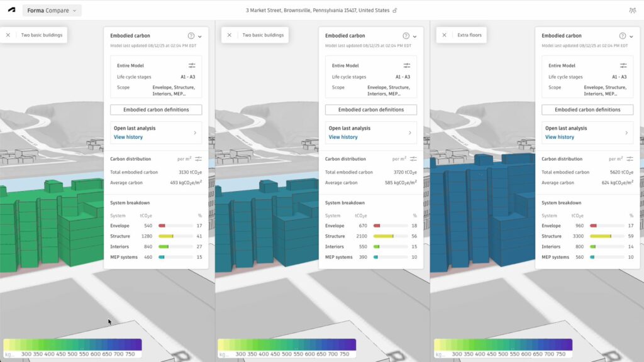The width and height of the screenshot is (644, 362).
Task: Expand Open last analysis in Extra floors panel
Action: click(x=626, y=133)
